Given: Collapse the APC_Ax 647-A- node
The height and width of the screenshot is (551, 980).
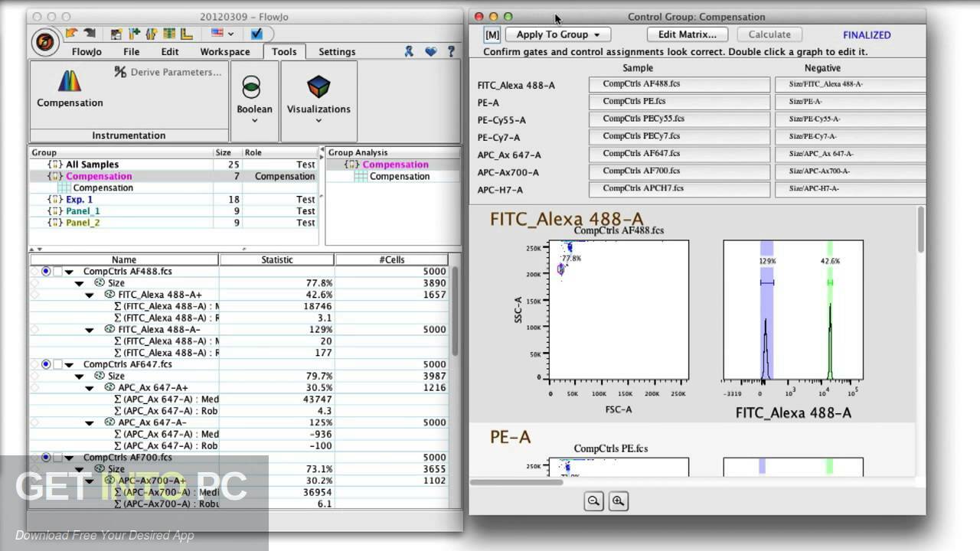Looking at the screenshot, I should coord(90,423).
